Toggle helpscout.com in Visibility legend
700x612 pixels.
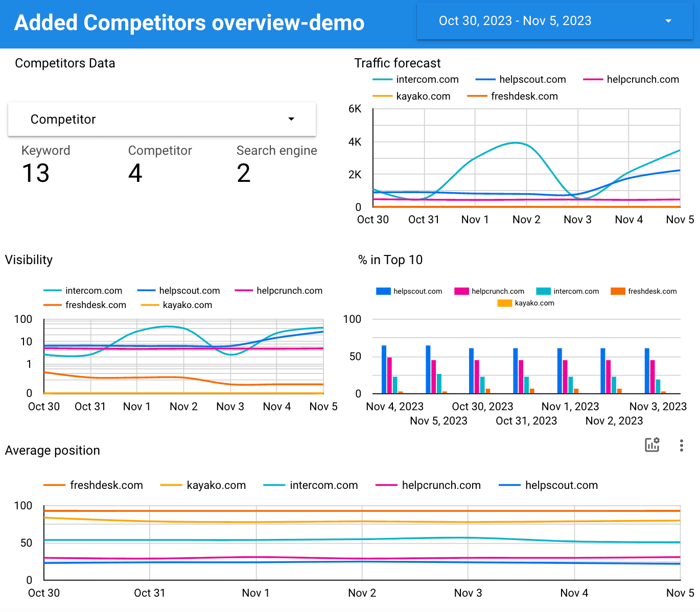tap(179, 291)
